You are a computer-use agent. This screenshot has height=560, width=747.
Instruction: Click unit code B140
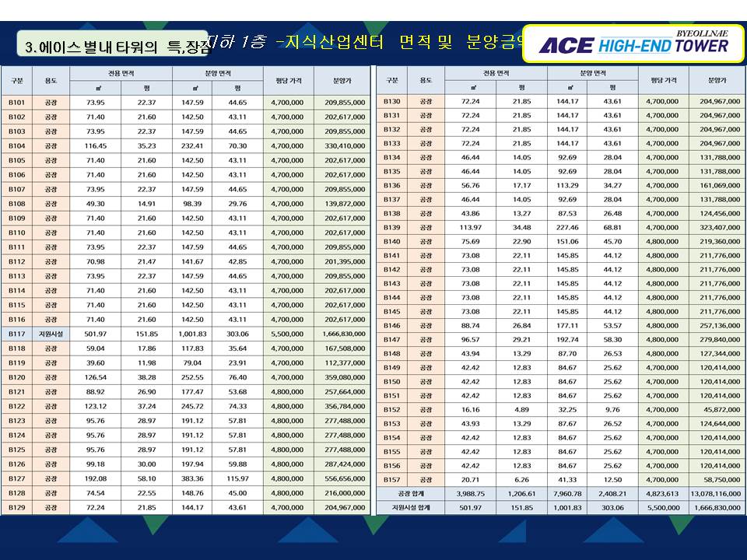pyautogui.click(x=391, y=241)
